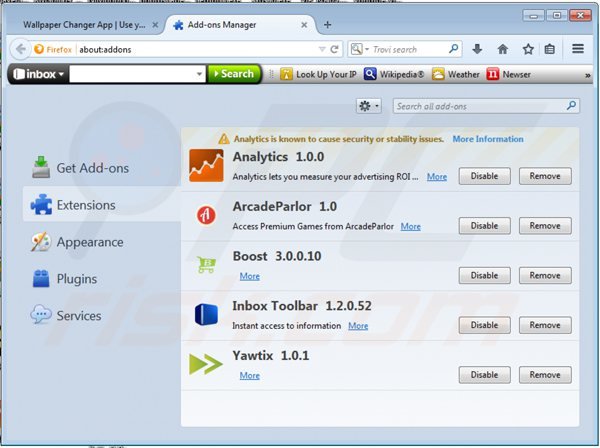Open More Information about Analytics warning

coord(488,139)
